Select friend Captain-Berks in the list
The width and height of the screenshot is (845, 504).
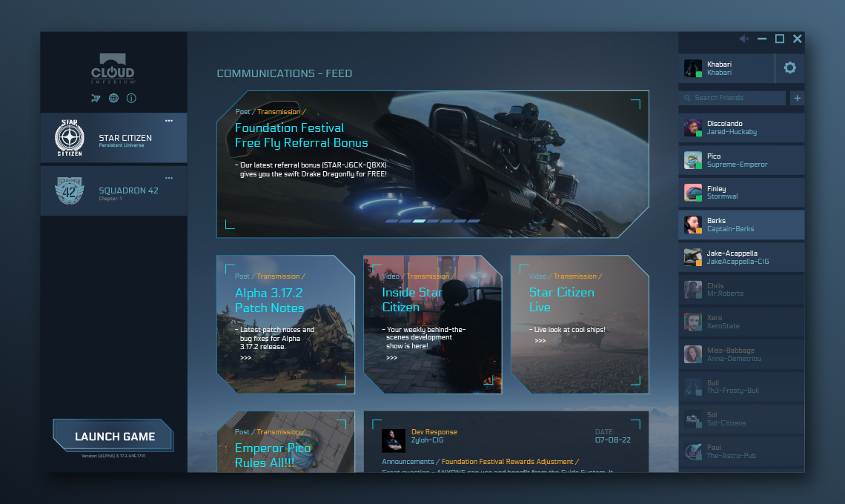[x=741, y=225]
